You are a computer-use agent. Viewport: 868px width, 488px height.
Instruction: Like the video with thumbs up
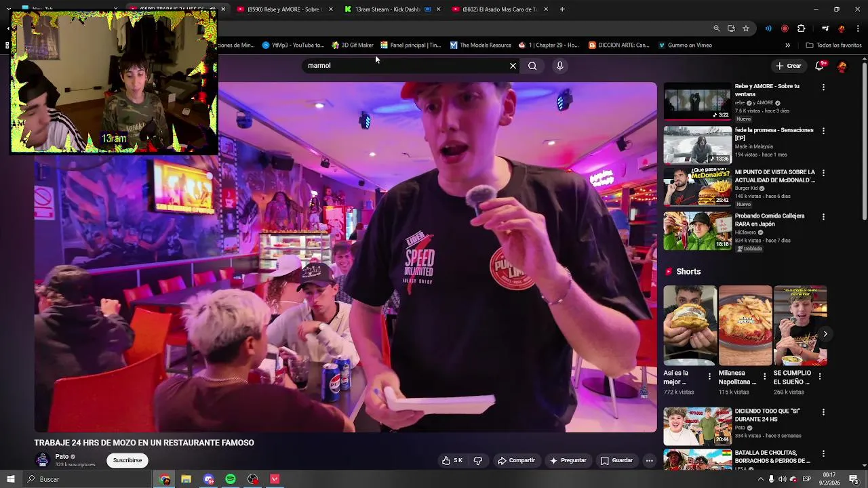click(x=452, y=460)
